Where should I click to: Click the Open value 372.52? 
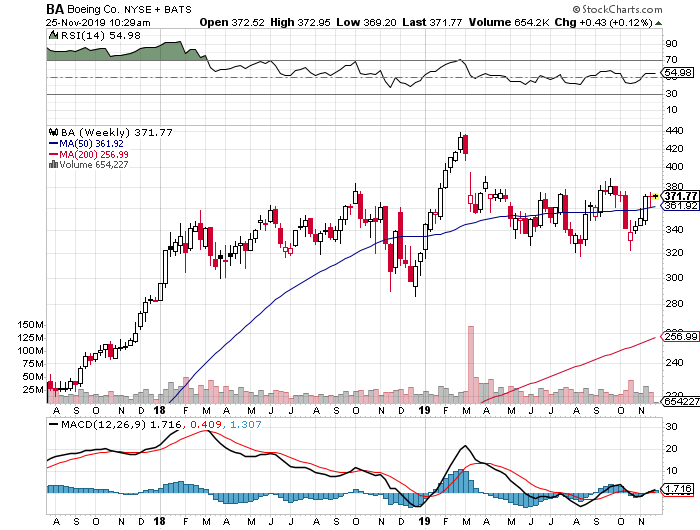[248, 22]
